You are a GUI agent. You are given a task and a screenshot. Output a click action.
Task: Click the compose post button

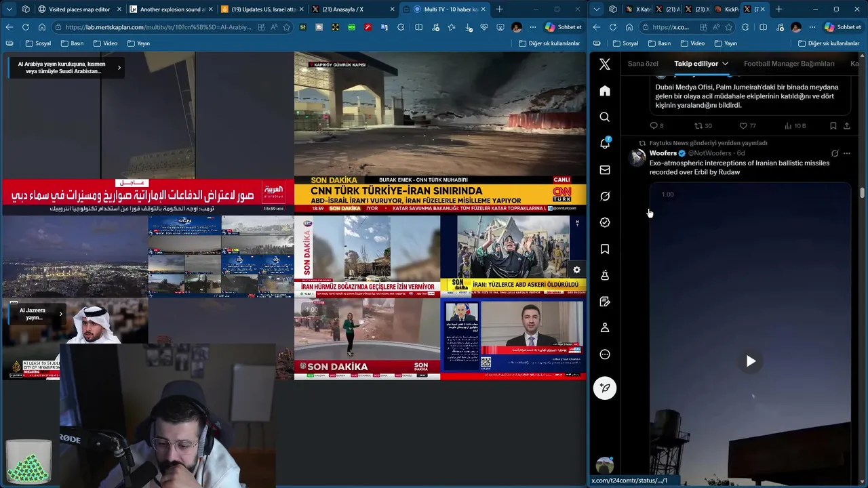pos(605,388)
